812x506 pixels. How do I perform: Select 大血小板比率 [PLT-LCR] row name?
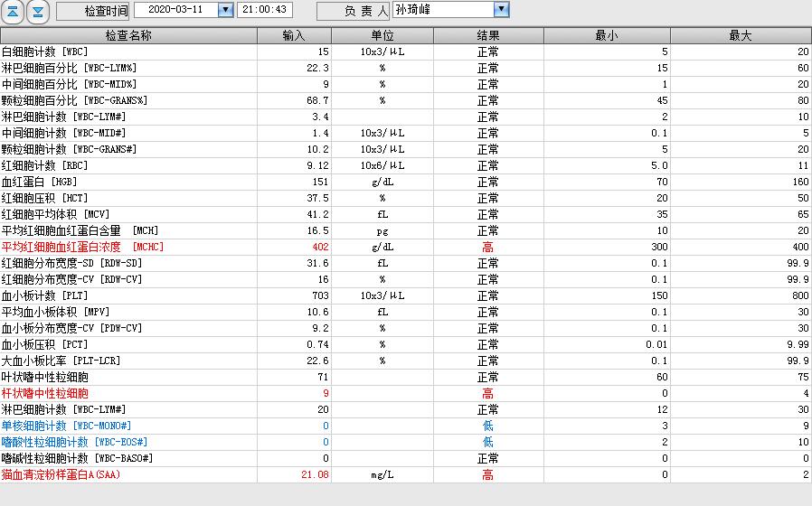(61, 361)
